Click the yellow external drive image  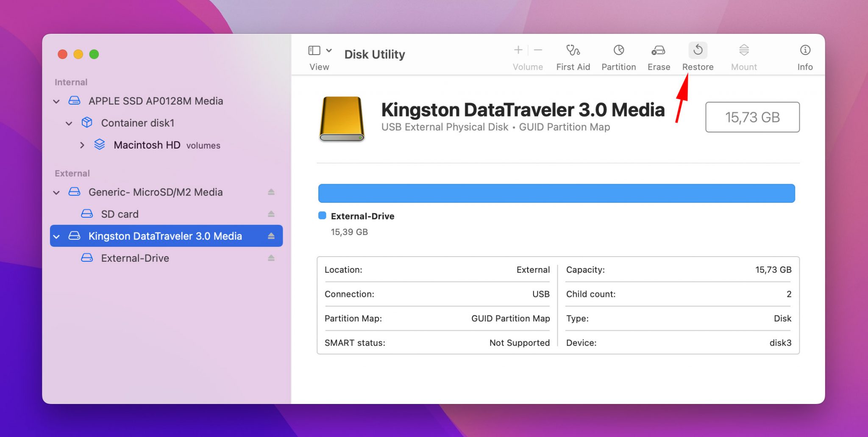coord(342,119)
